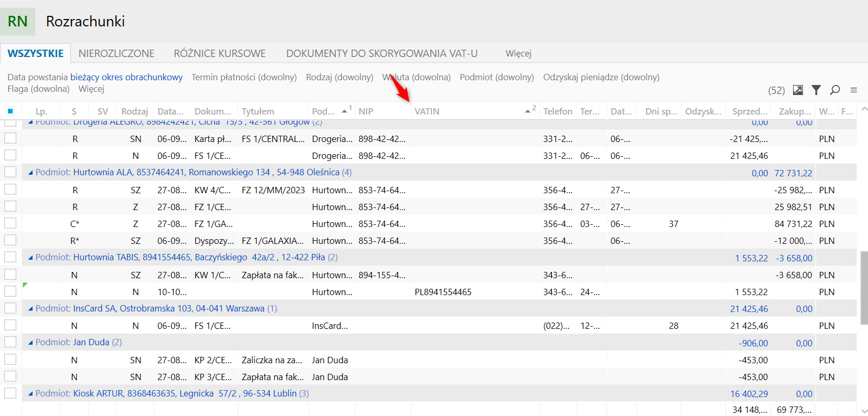The width and height of the screenshot is (868, 416).
Task: Click the filter funnel icon
Action: coord(816,90)
